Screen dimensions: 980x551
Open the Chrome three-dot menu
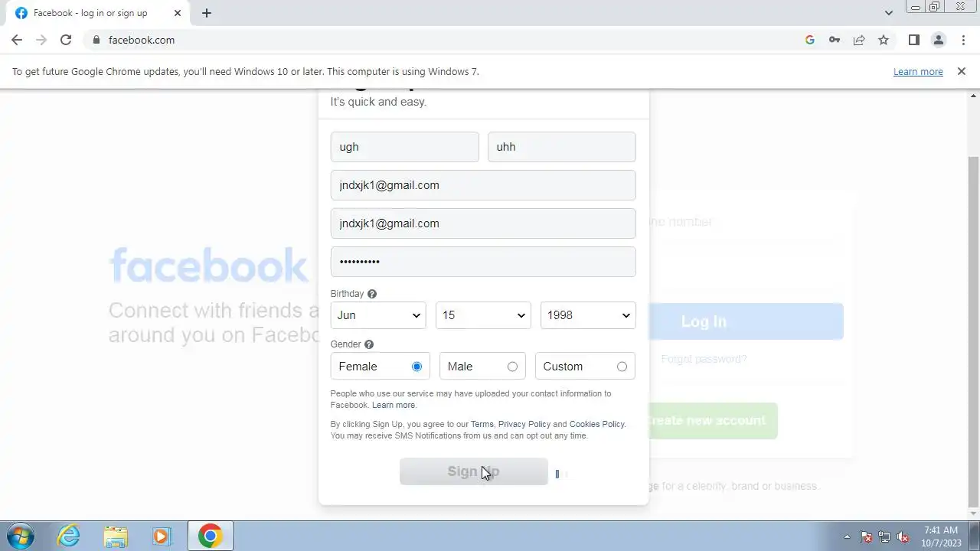tap(963, 40)
